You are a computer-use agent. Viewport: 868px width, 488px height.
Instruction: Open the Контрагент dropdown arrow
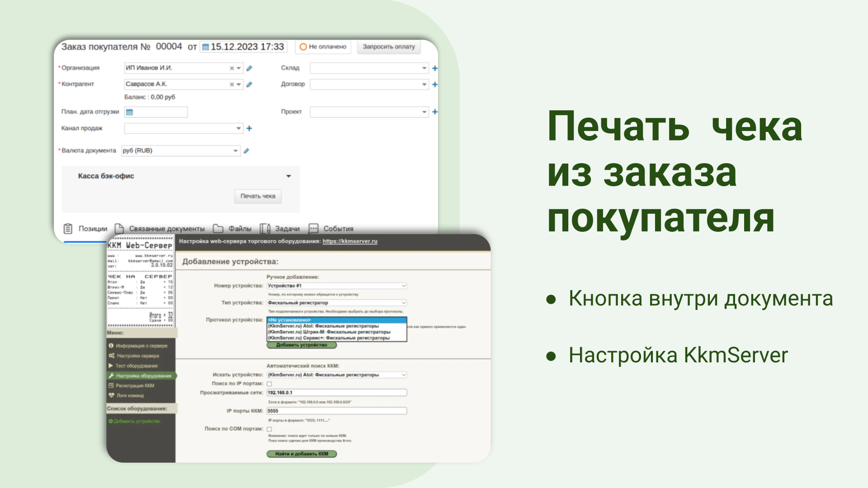[x=239, y=84]
